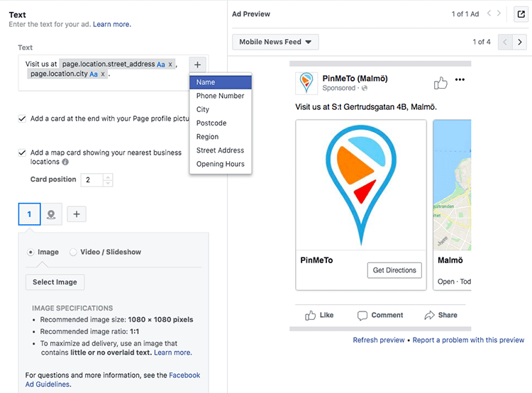Click Report a problem with this preview
The height and width of the screenshot is (393, 532).
click(468, 340)
